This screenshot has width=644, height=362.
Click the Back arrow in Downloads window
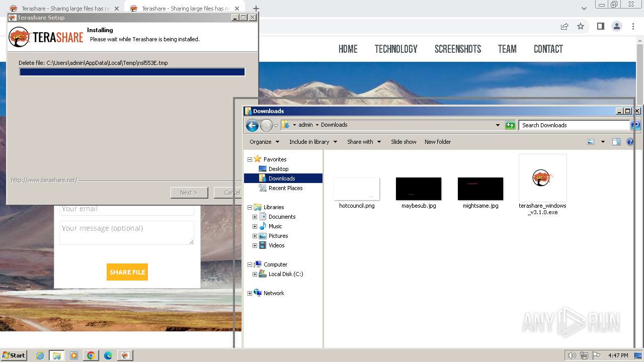pyautogui.click(x=252, y=125)
